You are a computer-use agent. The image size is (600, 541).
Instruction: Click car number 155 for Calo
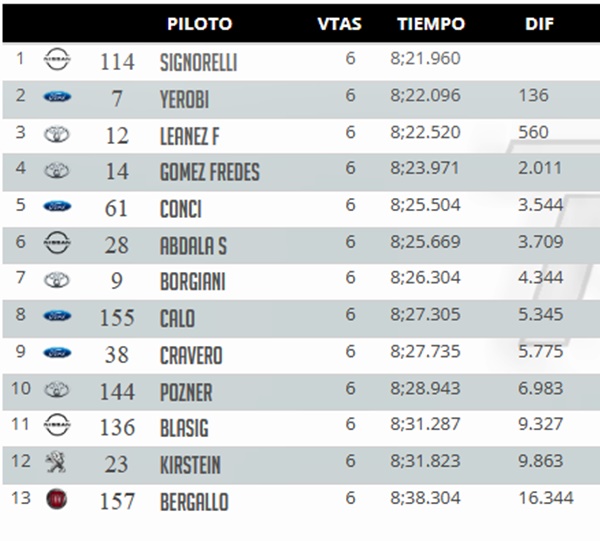click(117, 318)
